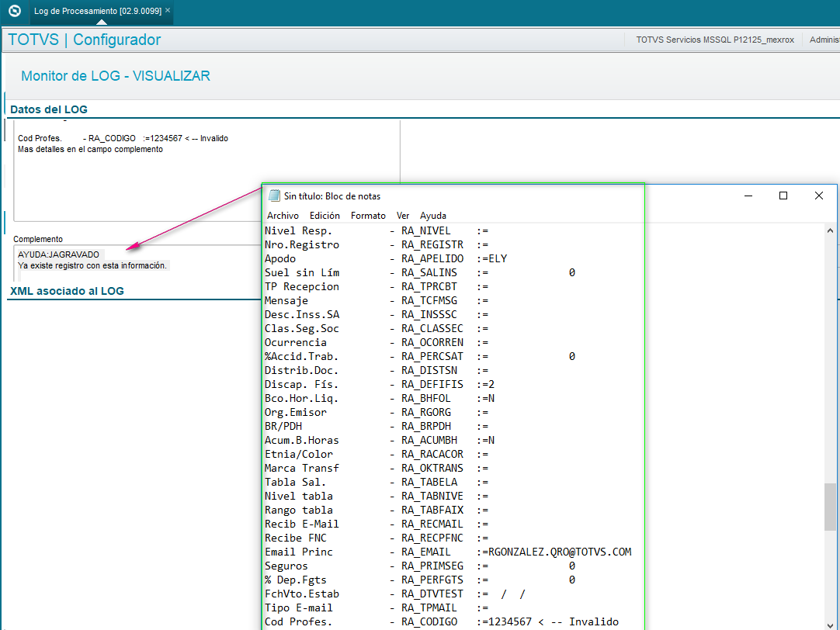This screenshot has width=840, height=630.
Task: Click TOTVS Servicios MSSQL P12125_mexrox label
Action: point(715,40)
